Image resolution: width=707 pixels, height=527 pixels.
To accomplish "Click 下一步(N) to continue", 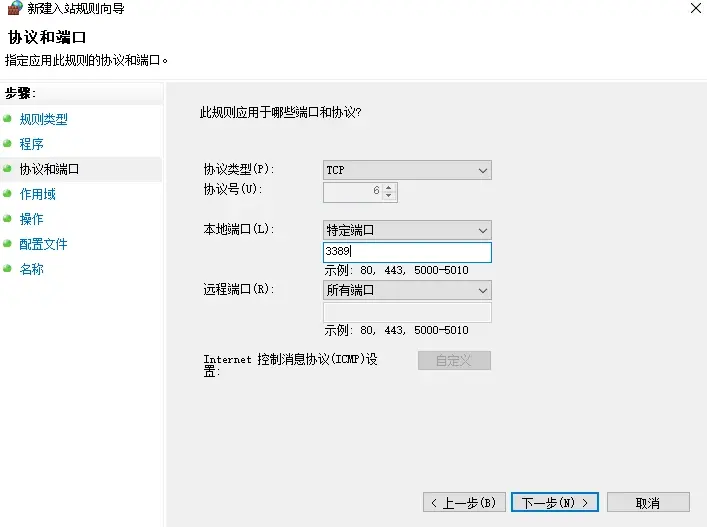I will click(x=555, y=502).
